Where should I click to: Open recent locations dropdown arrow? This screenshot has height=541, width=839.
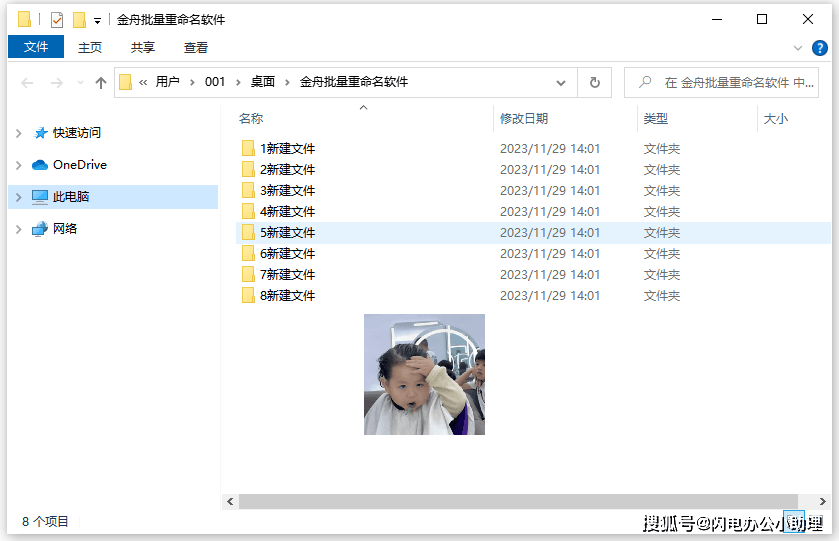[80, 83]
